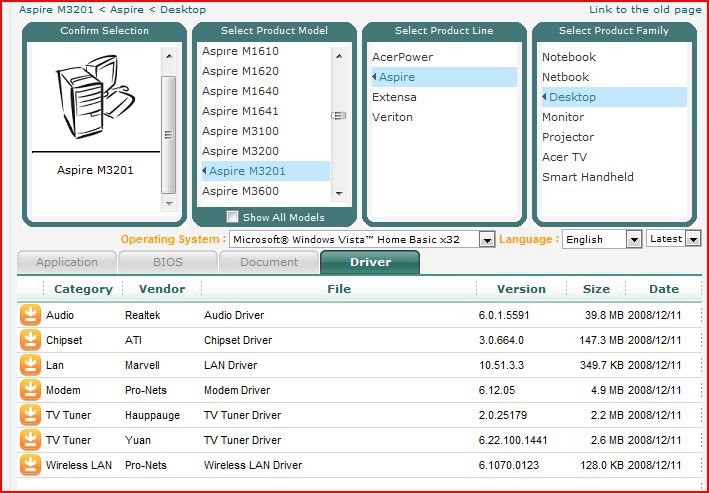Sort by the Category column header

point(83,289)
